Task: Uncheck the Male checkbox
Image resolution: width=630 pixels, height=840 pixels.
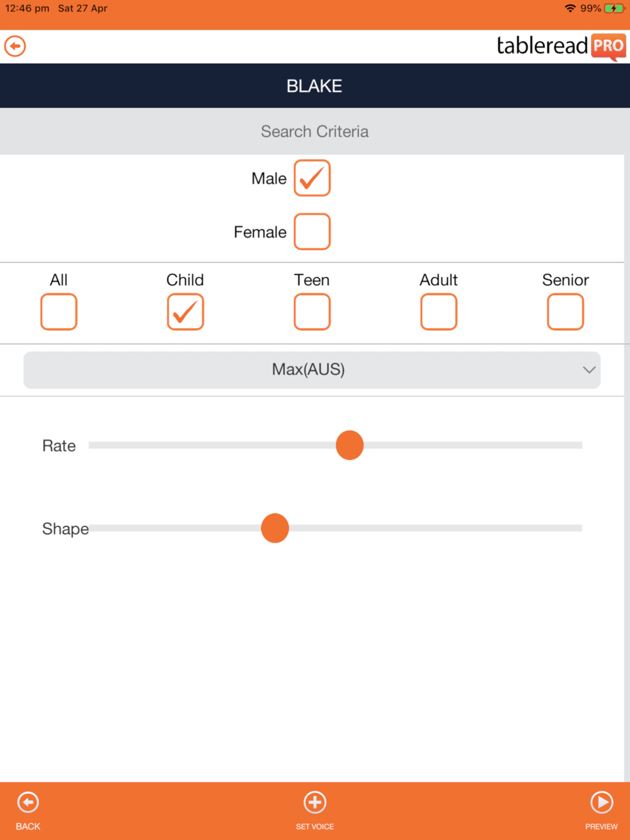Action: 312,178
